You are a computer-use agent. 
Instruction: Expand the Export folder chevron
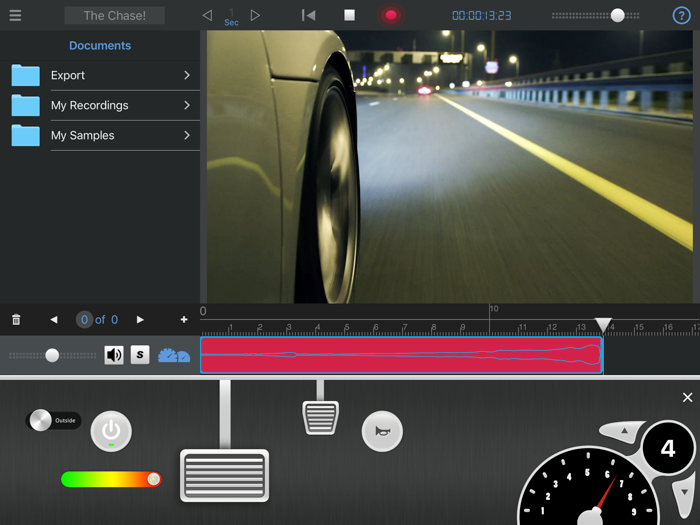point(187,75)
